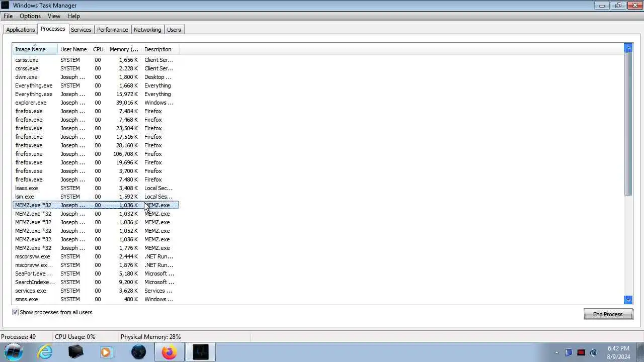
Task: Select firefox.exe using 28,160 K
Action: pos(96,145)
